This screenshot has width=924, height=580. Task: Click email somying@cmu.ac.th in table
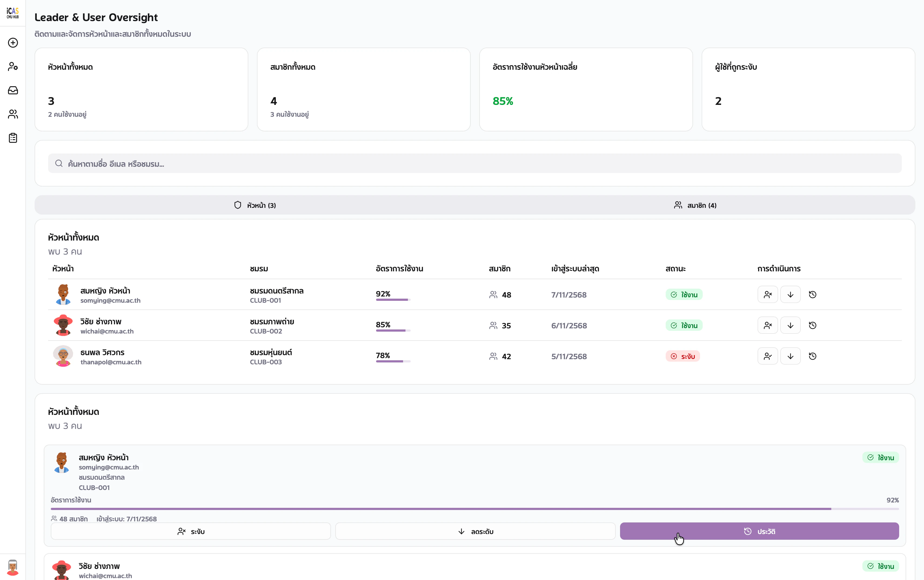pyautogui.click(x=111, y=301)
